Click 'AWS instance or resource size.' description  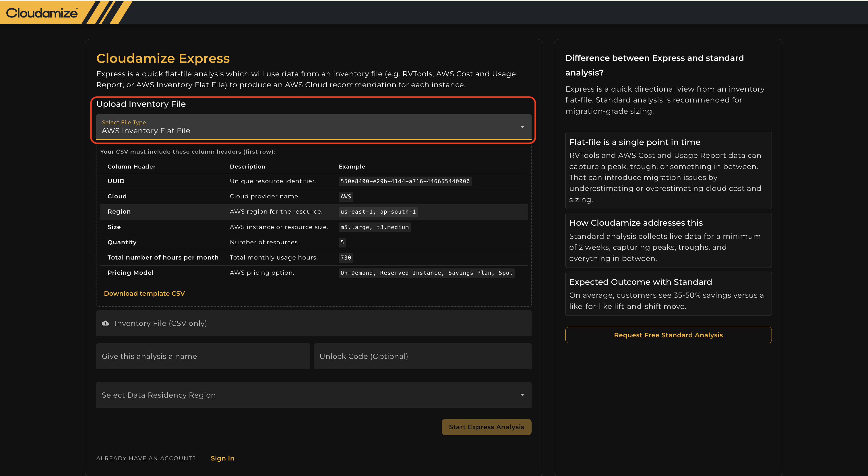pyautogui.click(x=279, y=227)
